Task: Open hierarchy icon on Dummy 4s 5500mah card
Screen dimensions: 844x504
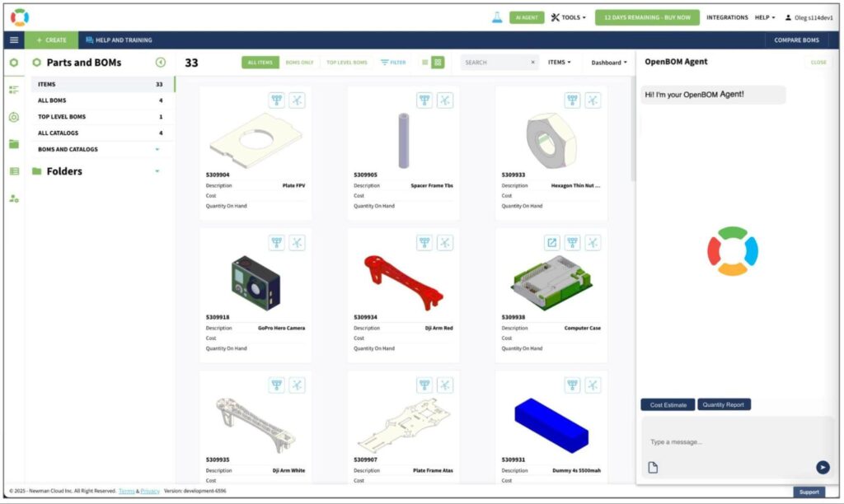Action: tap(572, 385)
